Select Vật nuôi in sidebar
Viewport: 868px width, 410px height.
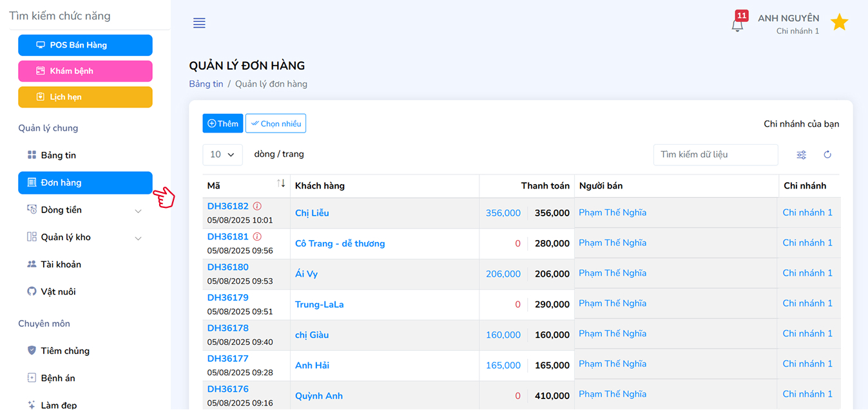58,292
